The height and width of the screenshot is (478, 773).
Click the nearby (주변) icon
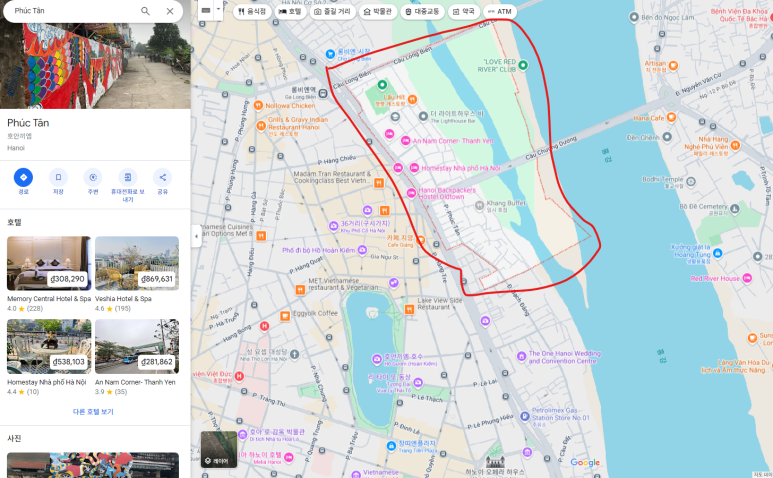point(93,178)
